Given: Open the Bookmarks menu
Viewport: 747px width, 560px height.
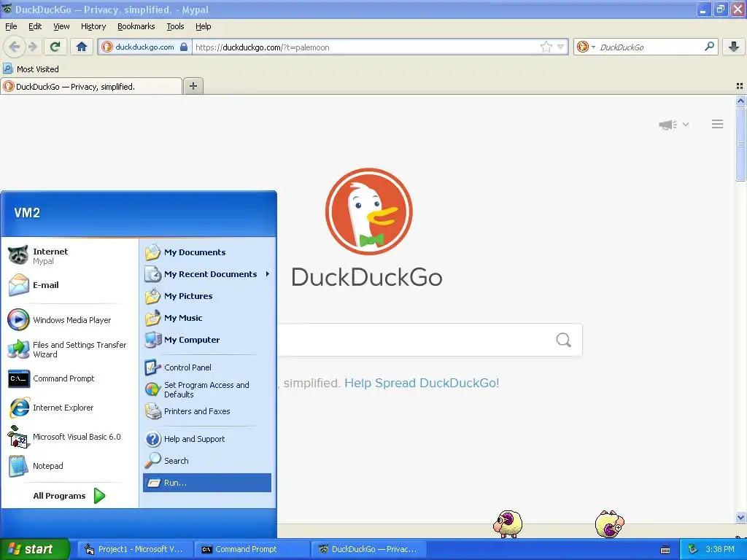Looking at the screenshot, I should click(x=136, y=26).
